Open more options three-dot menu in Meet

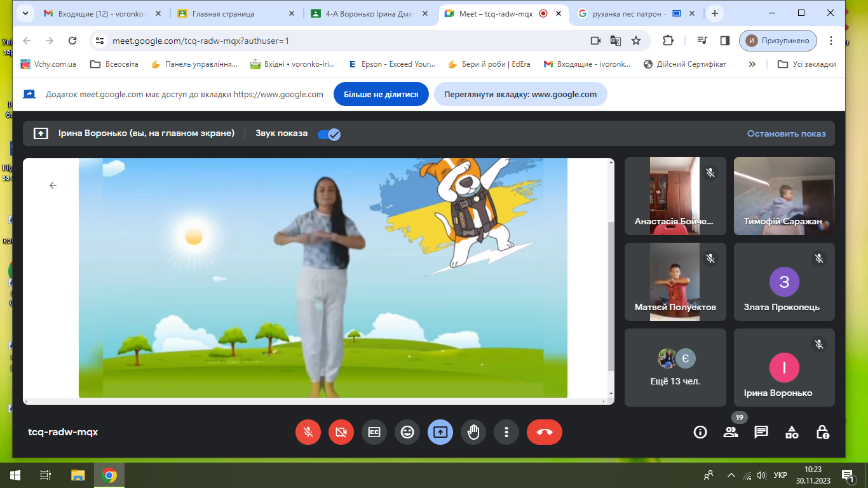[x=506, y=432]
